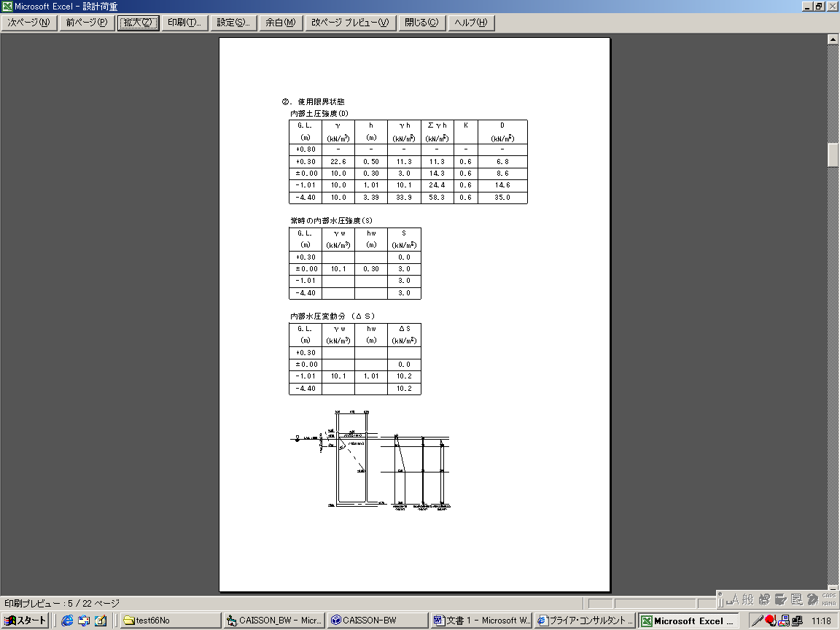Screen dimensions: 840x630
Task: Switch to CAISSON_BW - Micr... taskbar window
Action: (x=273, y=621)
